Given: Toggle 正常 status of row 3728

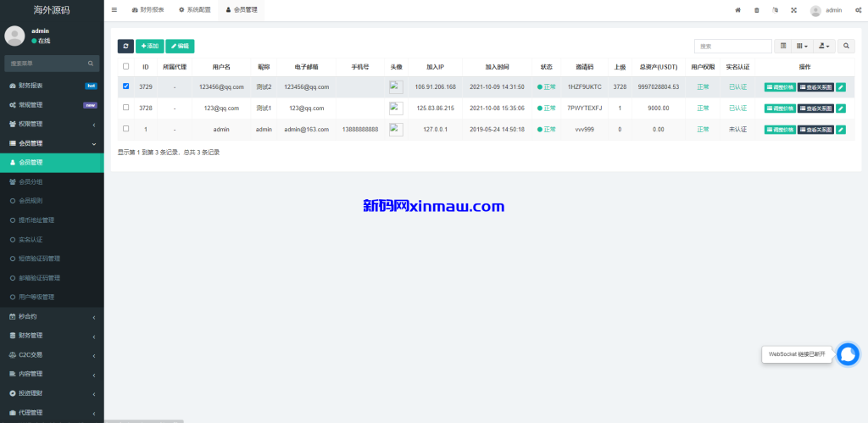Looking at the screenshot, I should [x=547, y=109].
